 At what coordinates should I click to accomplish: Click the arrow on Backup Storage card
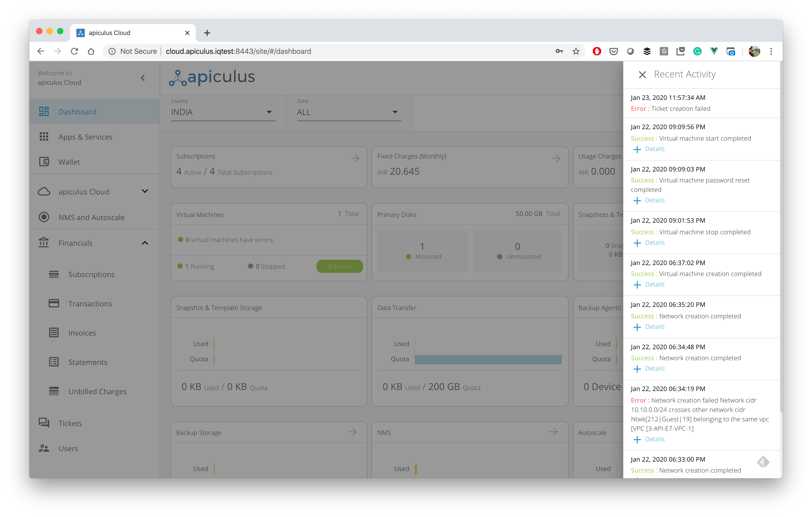(x=353, y=432)
